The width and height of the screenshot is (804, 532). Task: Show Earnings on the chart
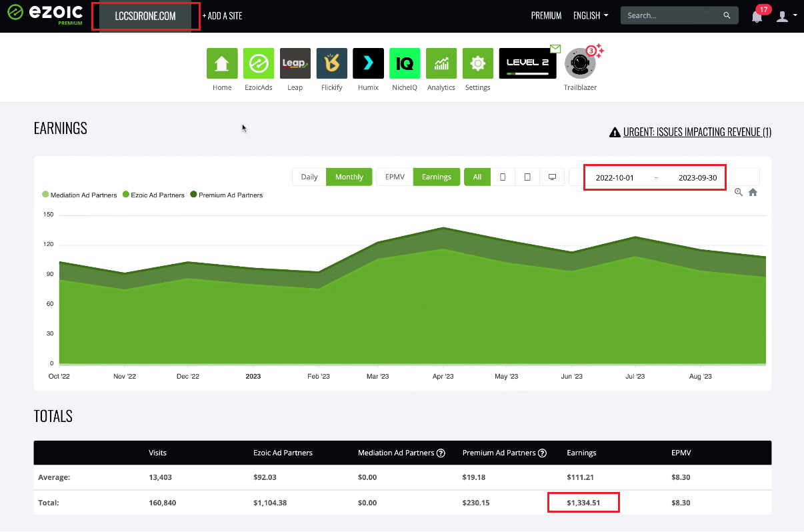pyautogui.click(x=437, y=177)
